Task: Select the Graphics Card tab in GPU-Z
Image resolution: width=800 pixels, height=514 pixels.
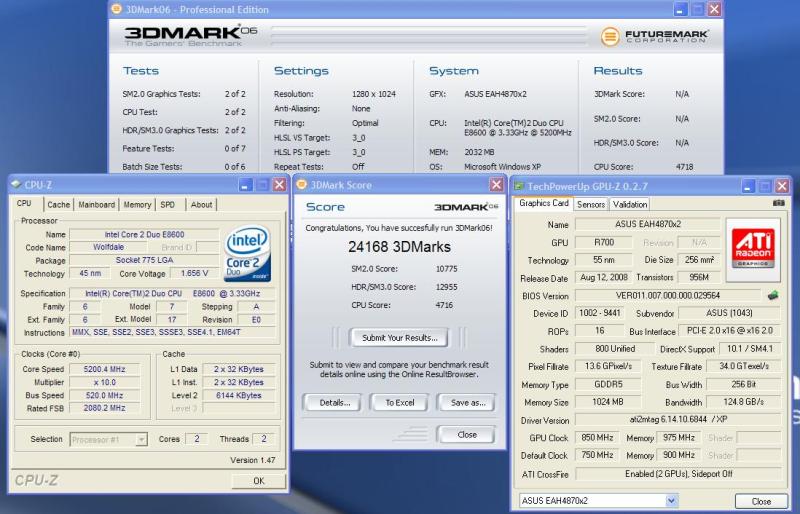Action: [x=544, y=203]
